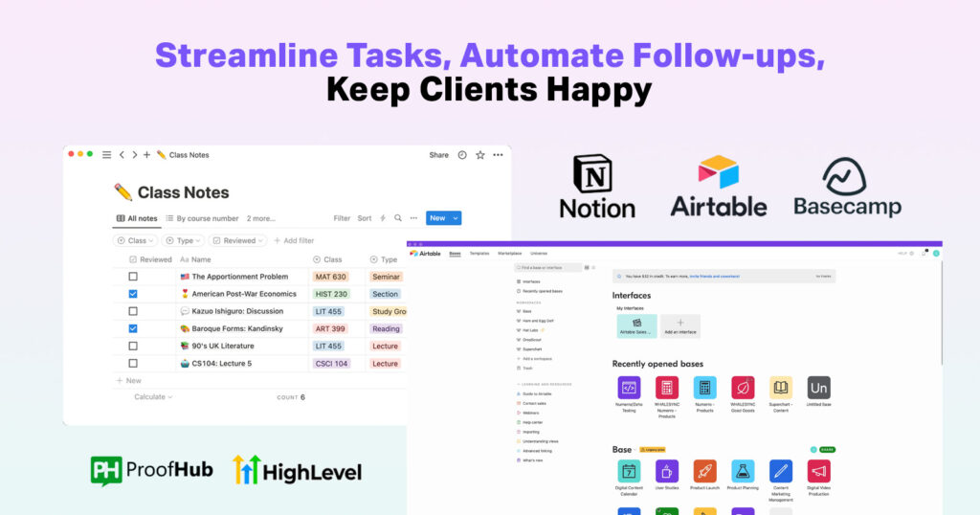Click the Airtable window vertical scrollbar
980x515 pixels.
click(x=941, y=312)
